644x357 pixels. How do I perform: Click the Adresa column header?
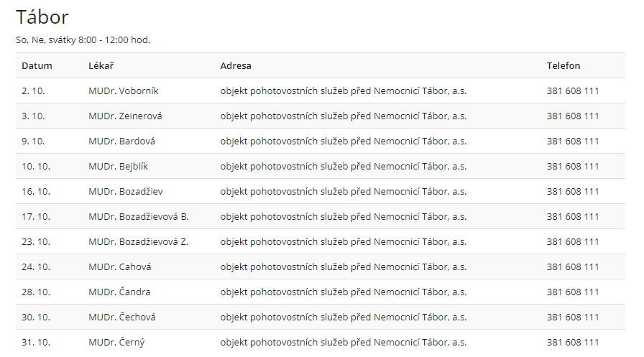236,65
